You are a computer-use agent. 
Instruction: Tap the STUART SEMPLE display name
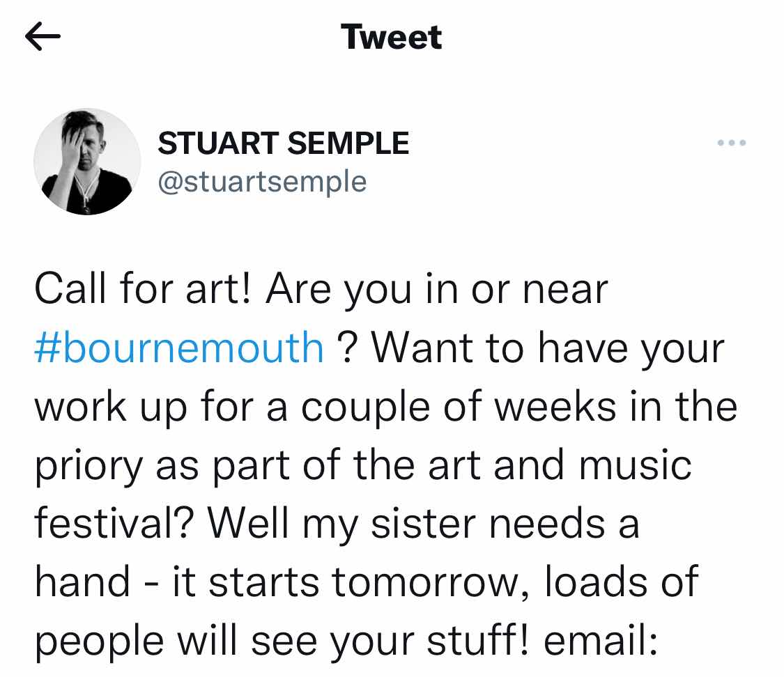click(x=284, y=143)
